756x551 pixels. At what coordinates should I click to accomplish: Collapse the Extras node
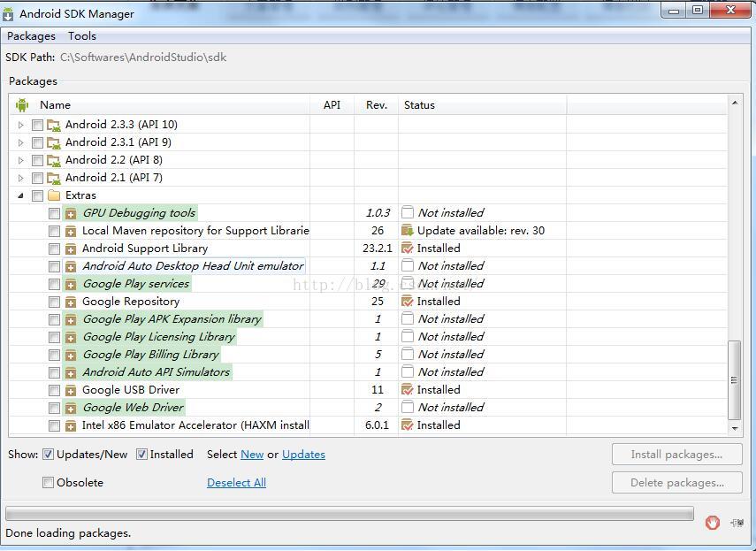coord(20,195)
